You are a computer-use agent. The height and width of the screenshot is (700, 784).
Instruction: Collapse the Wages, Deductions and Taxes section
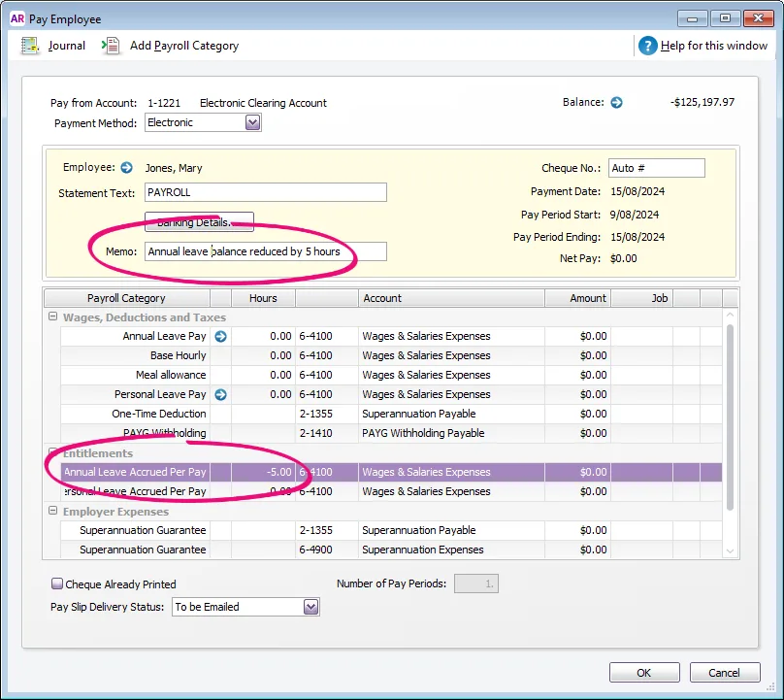(51, 317)
